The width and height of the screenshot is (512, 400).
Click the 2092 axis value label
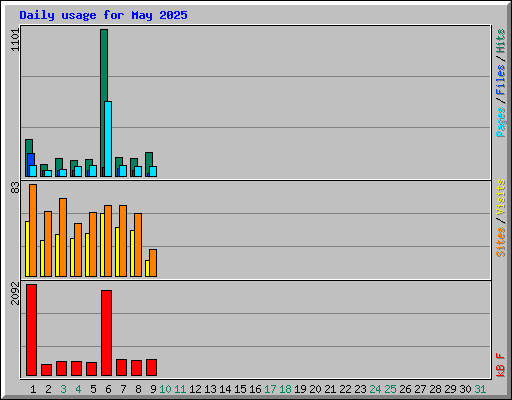pyautogui.click(x=15, y=293)
